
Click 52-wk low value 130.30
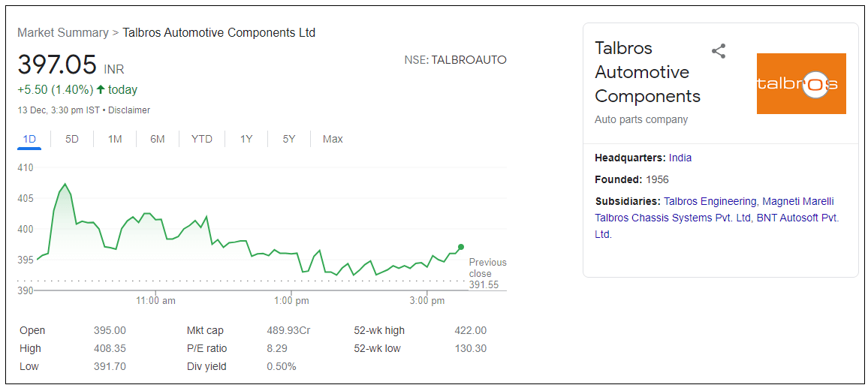471,349
